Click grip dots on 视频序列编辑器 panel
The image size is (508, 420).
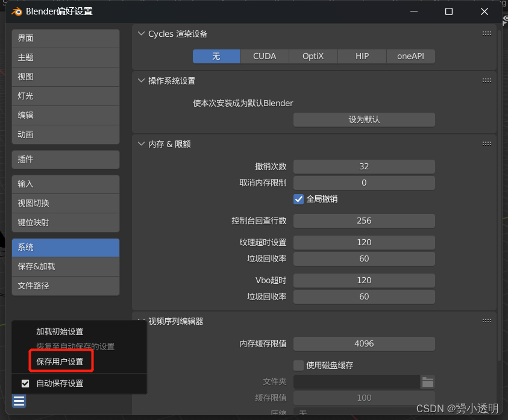tap(487, 321)
